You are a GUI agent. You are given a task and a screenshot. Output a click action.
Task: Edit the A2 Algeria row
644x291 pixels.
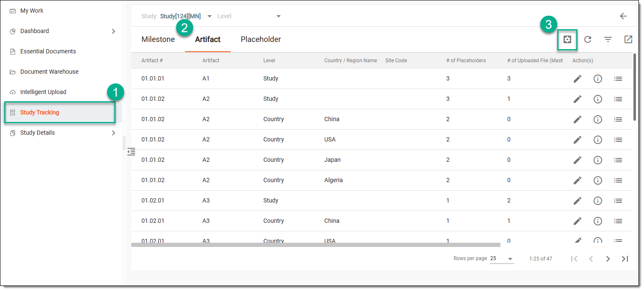pyautogui.click(x=578, y=180)
